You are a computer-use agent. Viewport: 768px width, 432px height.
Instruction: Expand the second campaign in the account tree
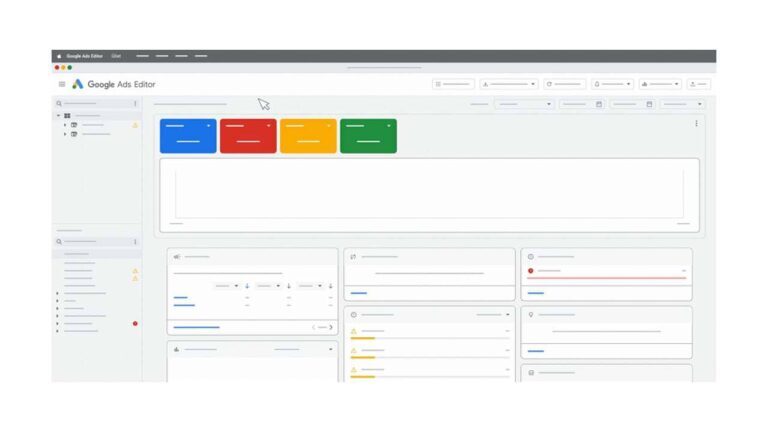pos(65,134)
